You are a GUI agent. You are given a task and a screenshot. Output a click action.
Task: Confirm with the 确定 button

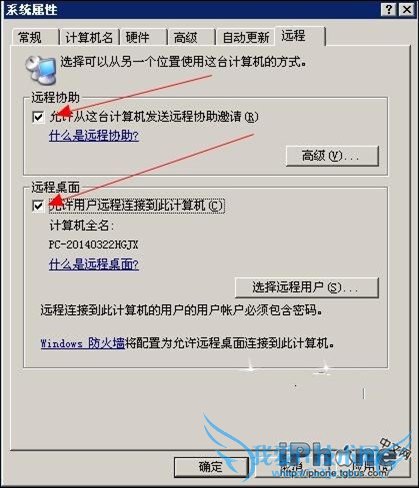click(211, 467)
